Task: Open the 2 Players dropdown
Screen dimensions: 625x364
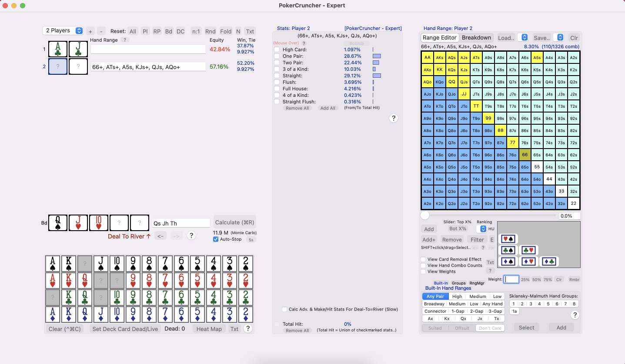Action: point(63,30)
